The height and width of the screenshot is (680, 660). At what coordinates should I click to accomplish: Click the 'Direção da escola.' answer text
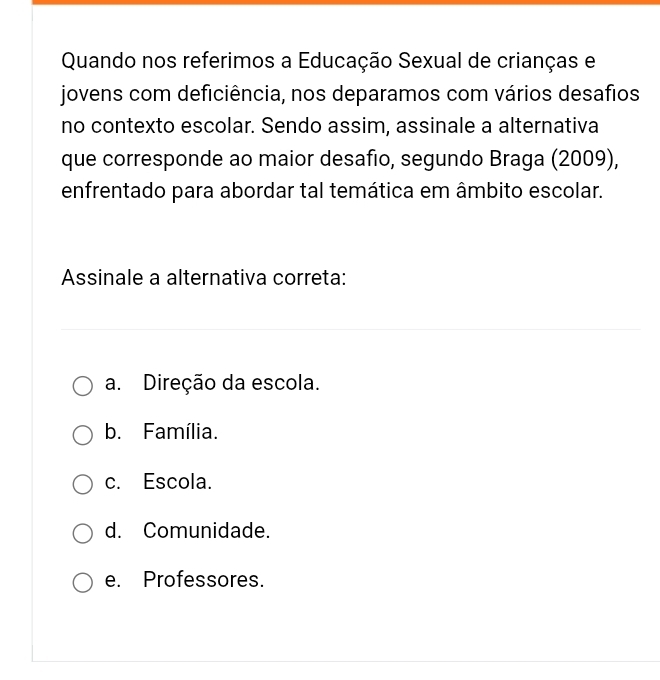pyautogui.click(x=231, y=383)
